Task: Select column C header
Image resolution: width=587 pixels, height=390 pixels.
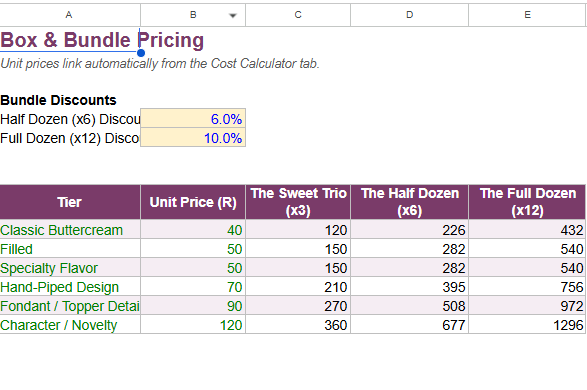Action: tap(298, 15)
